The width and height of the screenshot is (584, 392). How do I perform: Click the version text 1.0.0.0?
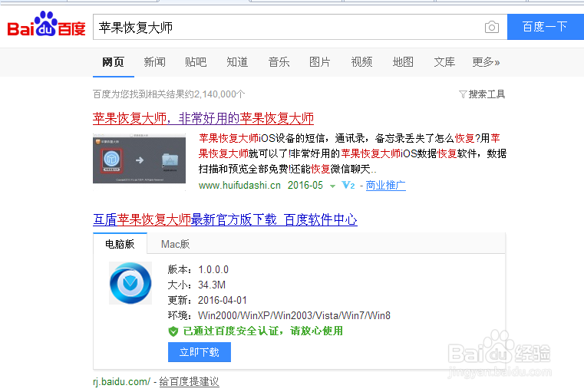[213, 269]
